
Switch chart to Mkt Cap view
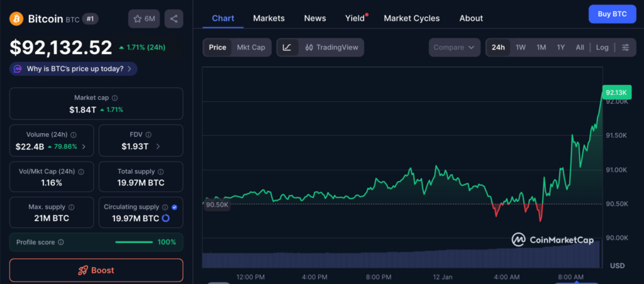(250, 47)
